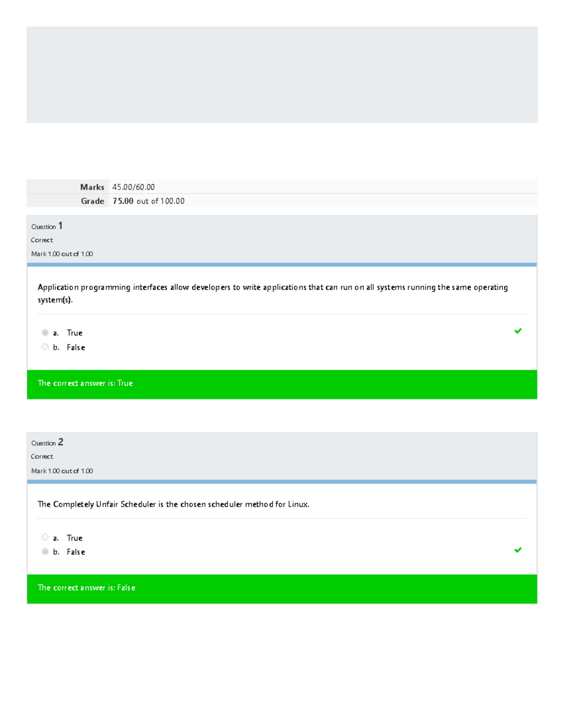Screen dimensions: 563x728
Task: Click 'The correct answer is: True' banner
Action: pyautogui.click(x=282, y=384)
